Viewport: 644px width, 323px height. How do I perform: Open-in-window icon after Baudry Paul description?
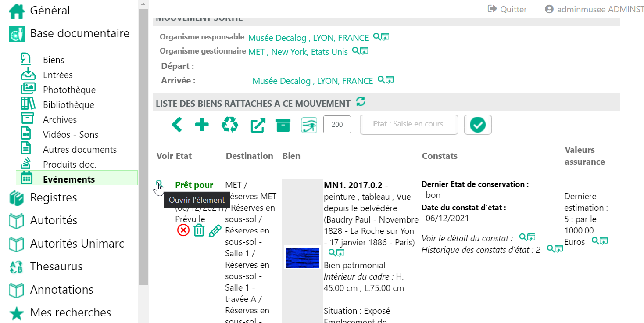(x=340, y=253)
